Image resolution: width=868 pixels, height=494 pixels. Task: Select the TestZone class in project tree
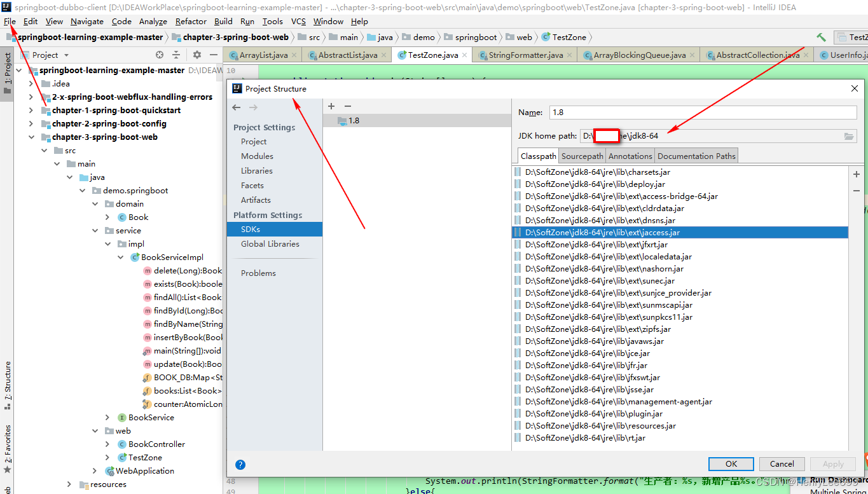coord(145,458)
